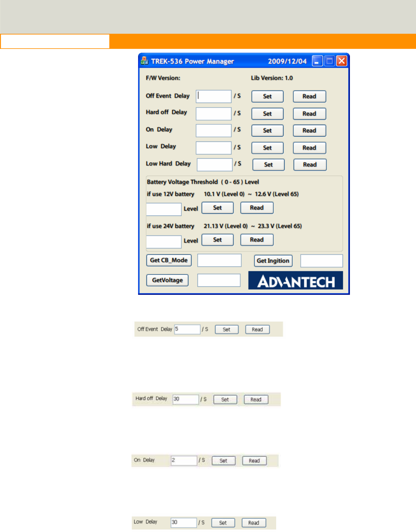Set the 12V battery threshold level
This screenshot has height=532, width=416.
217,208
